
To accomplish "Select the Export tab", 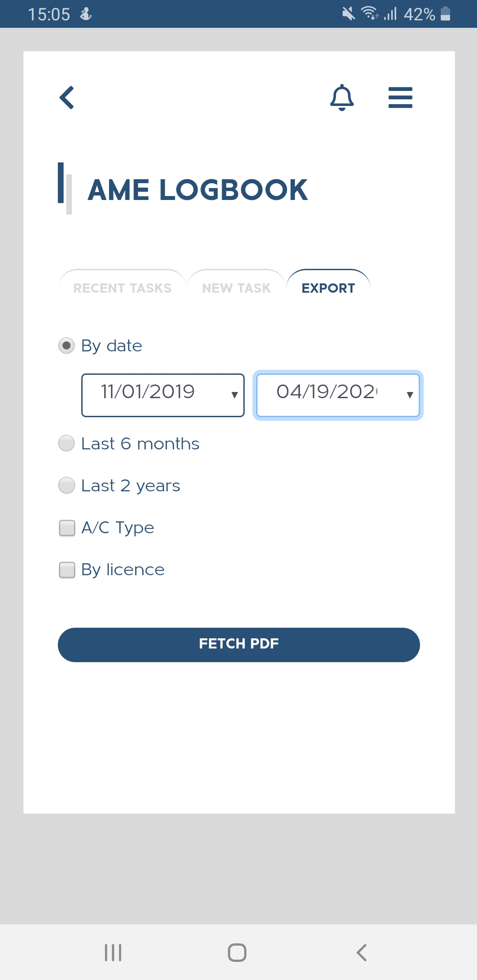I will coord(328,288).
